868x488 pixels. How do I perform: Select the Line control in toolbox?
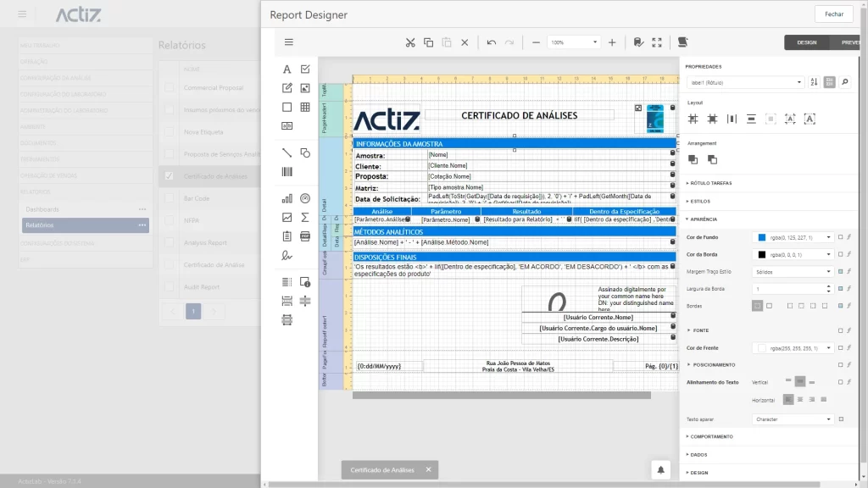pos(287,152)
